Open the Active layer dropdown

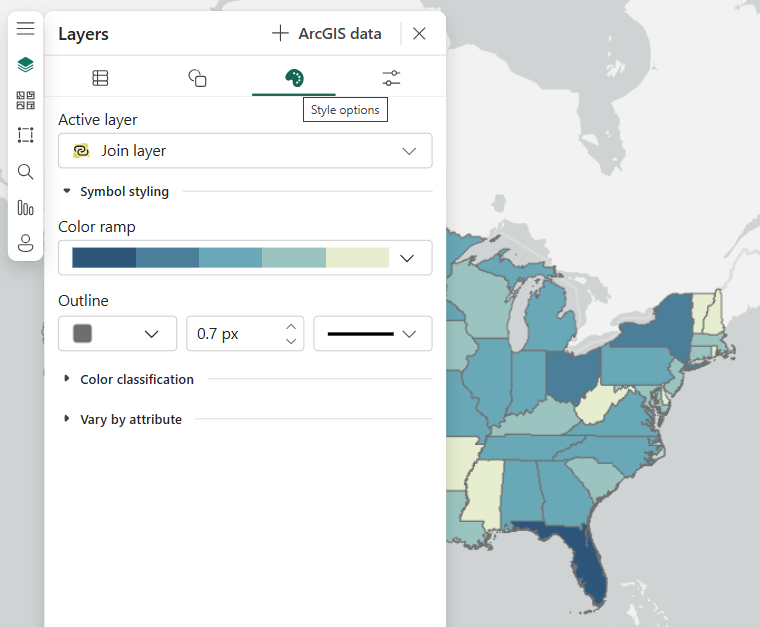coord(245,151)
